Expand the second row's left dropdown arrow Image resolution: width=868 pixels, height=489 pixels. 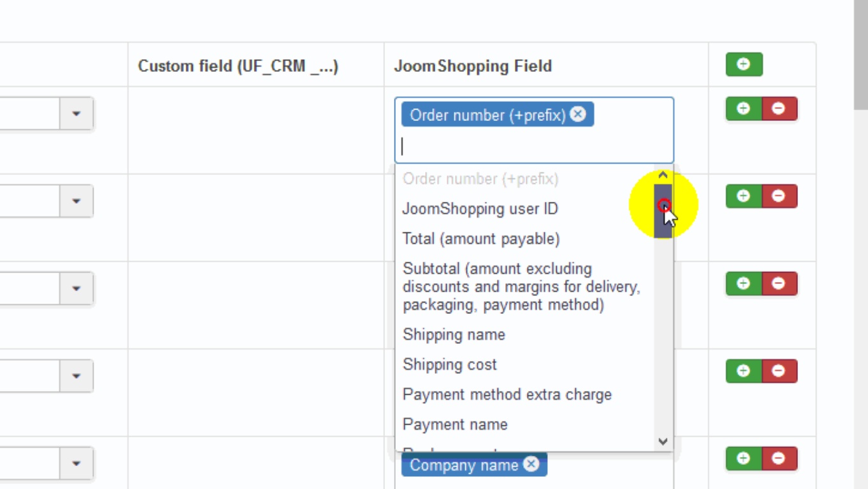pos(76,201)
